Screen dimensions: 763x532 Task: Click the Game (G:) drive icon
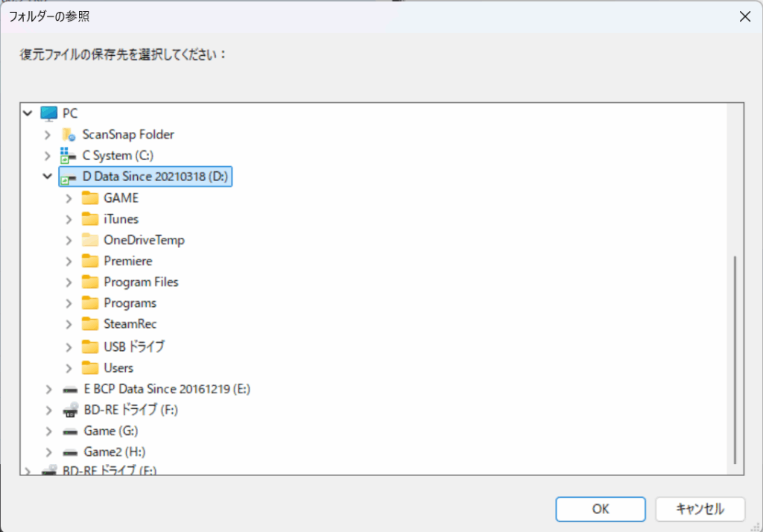pos(70,431)
